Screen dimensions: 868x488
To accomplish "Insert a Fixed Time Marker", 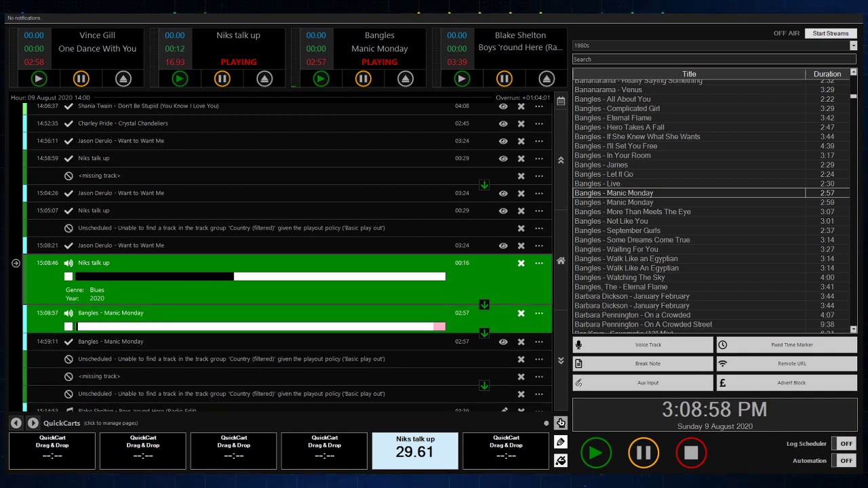I will pyautogui.click(x=787, y=345).
